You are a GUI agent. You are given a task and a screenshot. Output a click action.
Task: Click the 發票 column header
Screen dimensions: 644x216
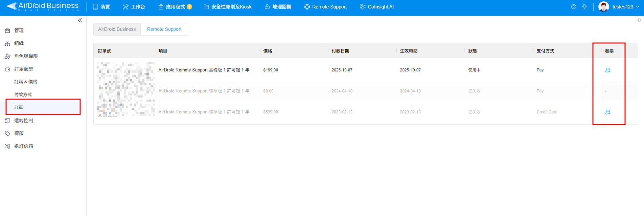point(609,51)
